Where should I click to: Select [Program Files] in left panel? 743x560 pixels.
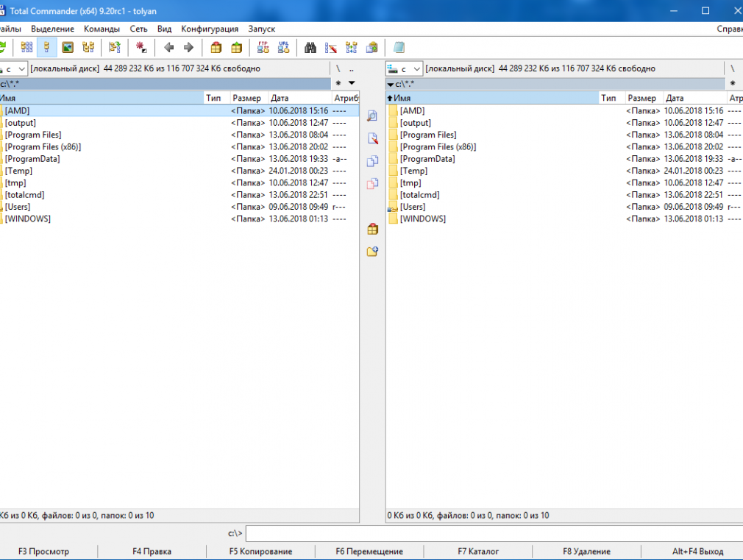179,135
